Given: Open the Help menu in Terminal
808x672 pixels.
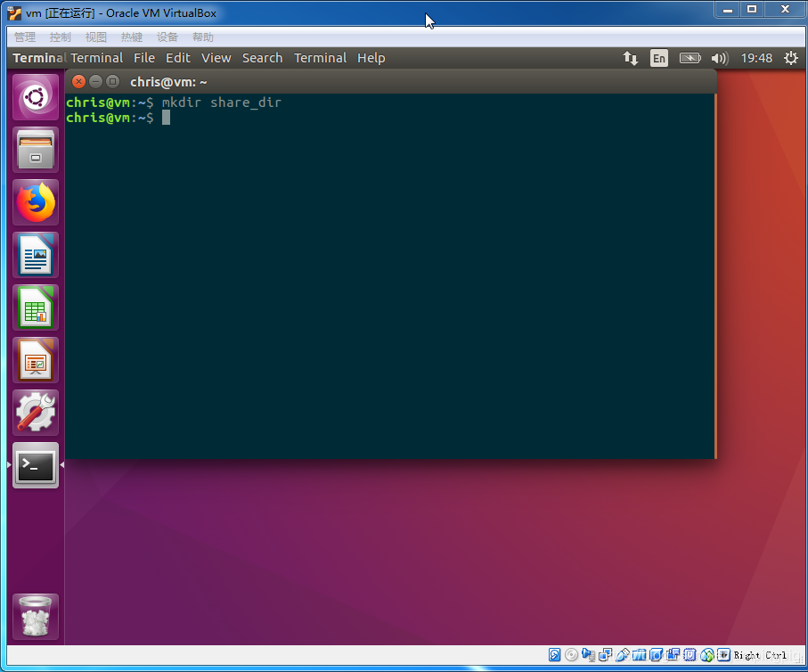Looking at the screenshot, I should [x=371, y=58].
